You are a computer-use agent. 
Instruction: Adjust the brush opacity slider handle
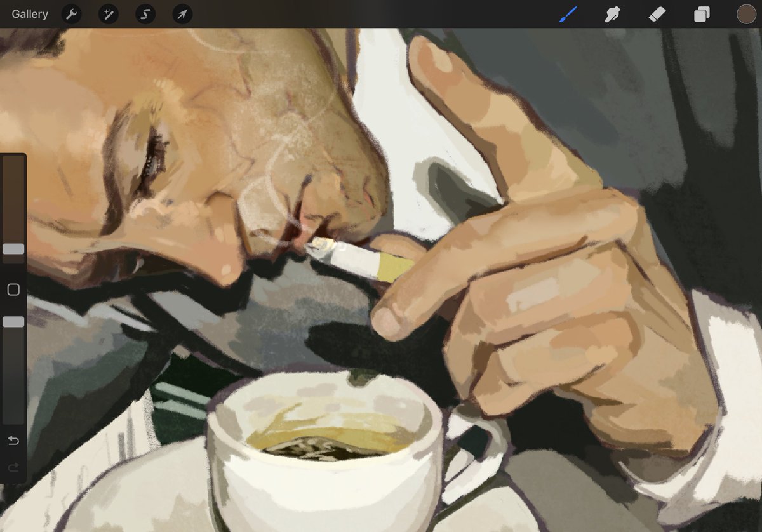(x=13, y=322)
